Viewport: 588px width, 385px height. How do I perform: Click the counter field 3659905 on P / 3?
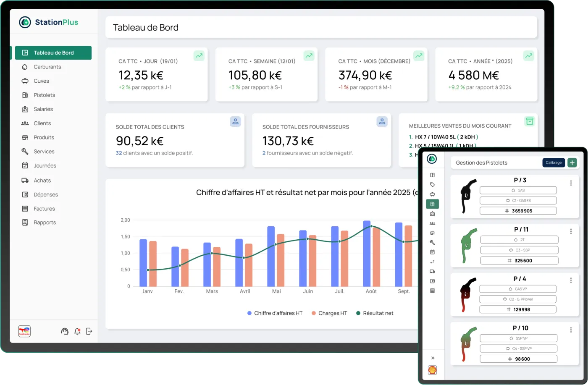[x=518, y=211]
